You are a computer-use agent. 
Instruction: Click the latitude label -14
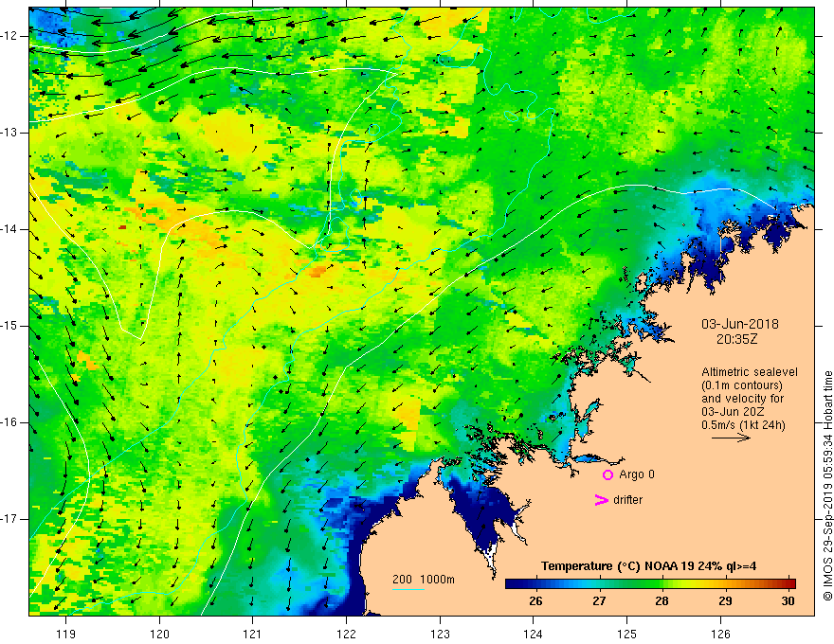coord(11,229)
